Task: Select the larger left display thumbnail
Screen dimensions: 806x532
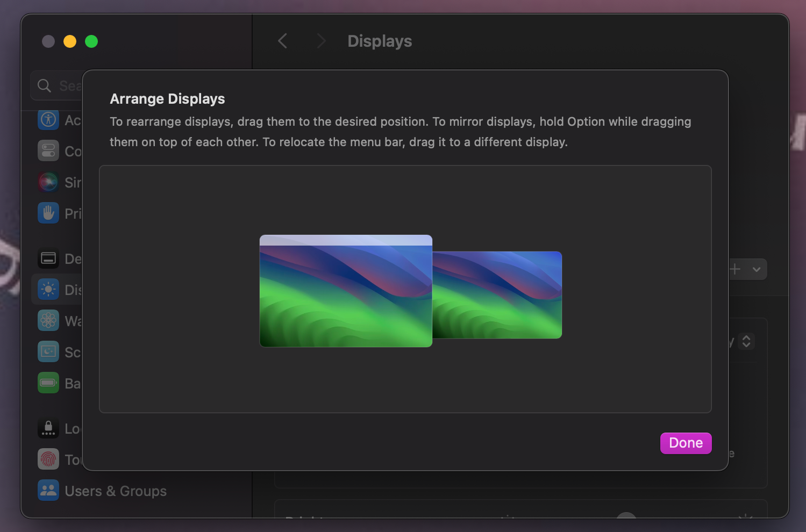Action: 346,291
